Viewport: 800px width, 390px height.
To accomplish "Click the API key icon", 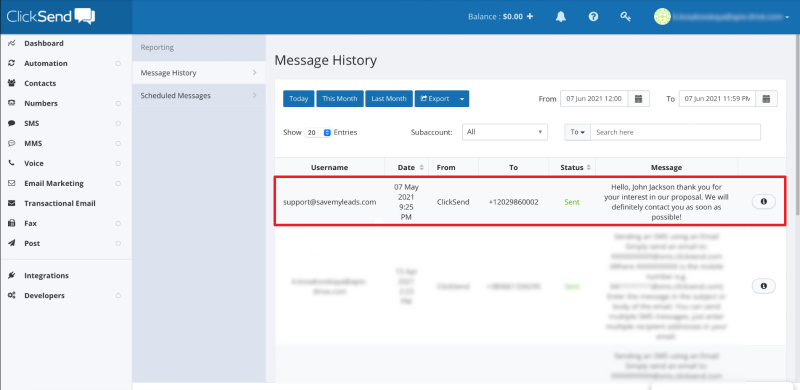I will (626, 16).
